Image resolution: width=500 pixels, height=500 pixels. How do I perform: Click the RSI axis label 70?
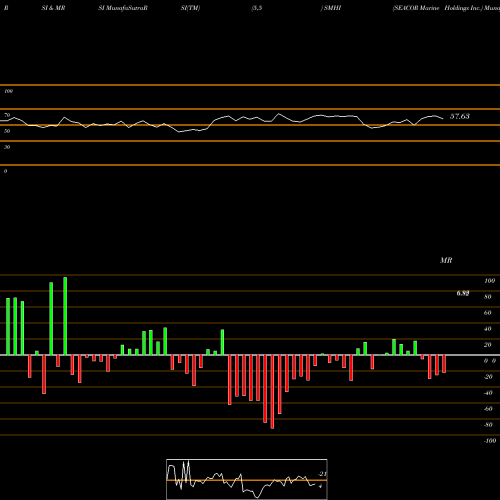point(7,115)
